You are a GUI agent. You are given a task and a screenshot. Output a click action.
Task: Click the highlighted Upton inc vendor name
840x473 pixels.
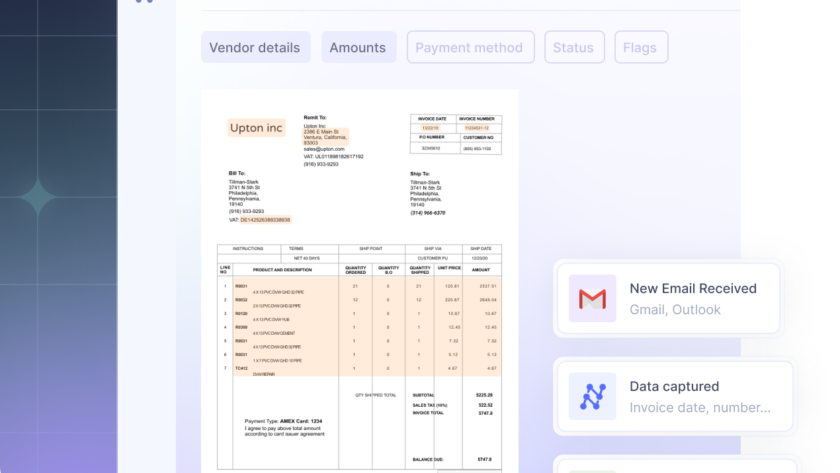pyautogui.click(x=257, y=127)
